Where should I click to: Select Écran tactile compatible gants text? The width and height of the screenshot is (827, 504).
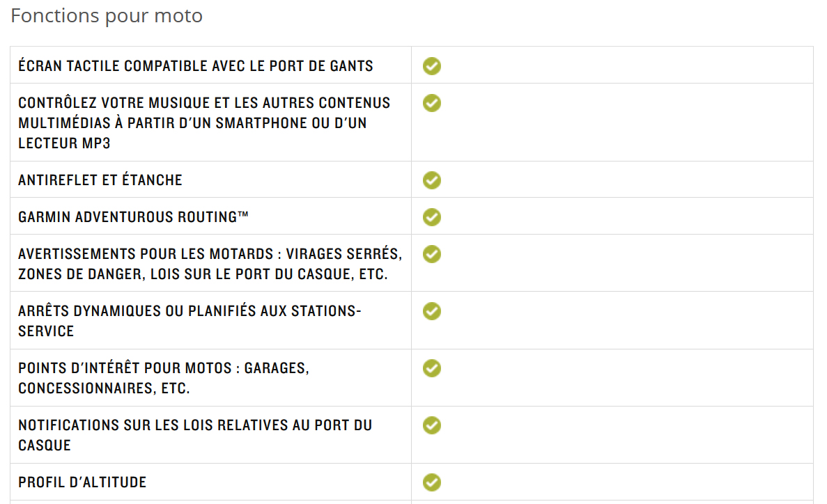[x=196, y=66]
